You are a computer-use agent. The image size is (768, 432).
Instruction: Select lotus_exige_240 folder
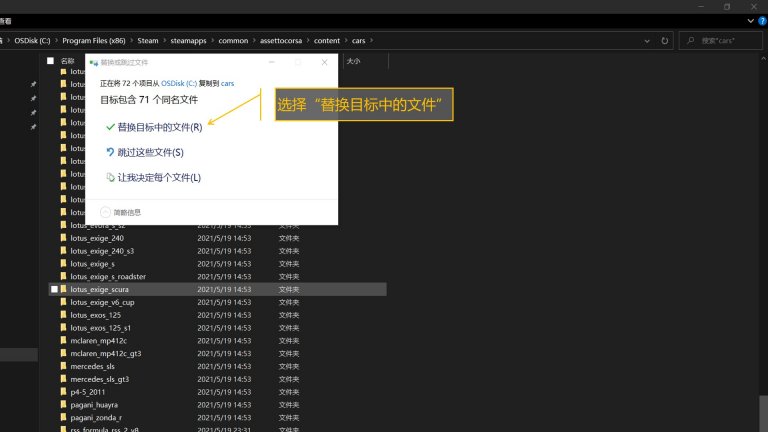click(x=97, y=238)
